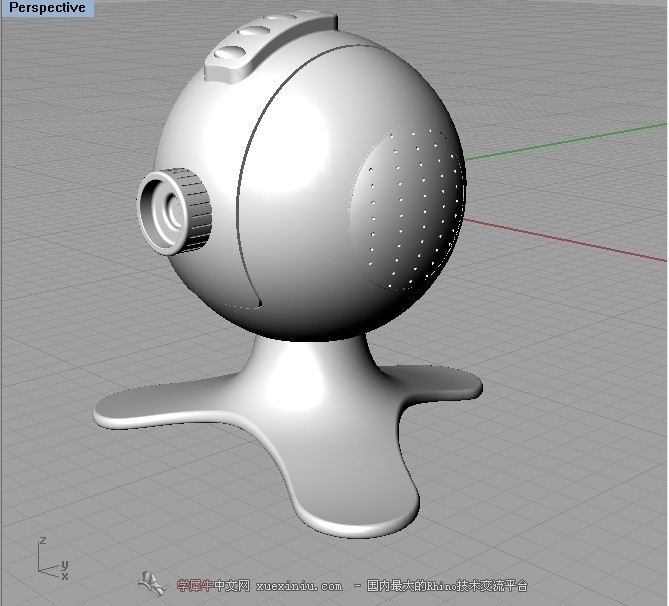Open the Perspective viewport title menu

[47, 8]
